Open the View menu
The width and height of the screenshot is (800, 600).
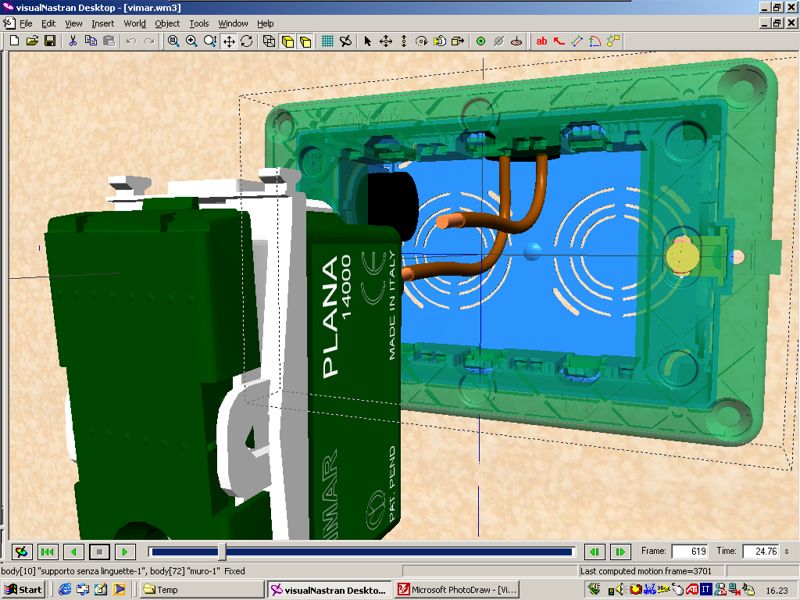tap(73, 23)
